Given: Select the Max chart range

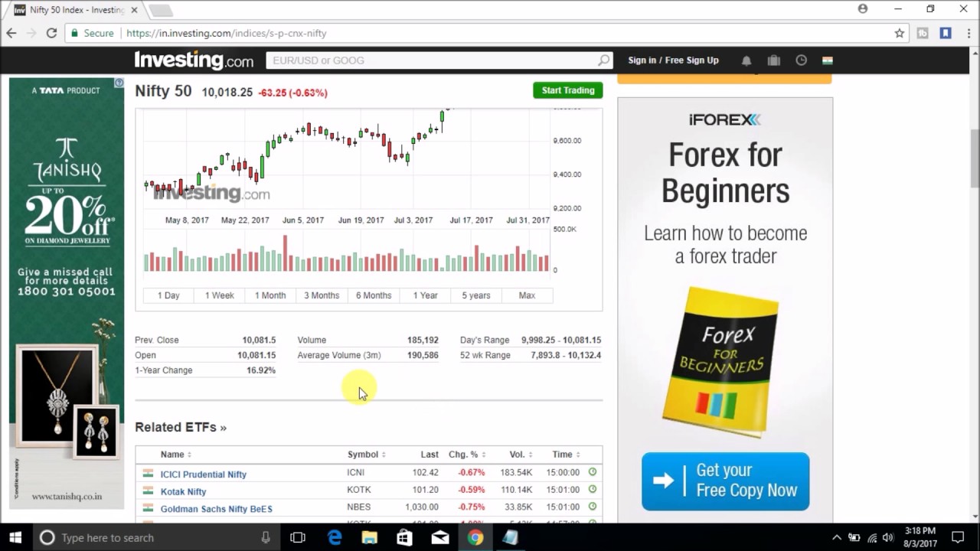Looking at the screenshot, I should pos(527,295).
